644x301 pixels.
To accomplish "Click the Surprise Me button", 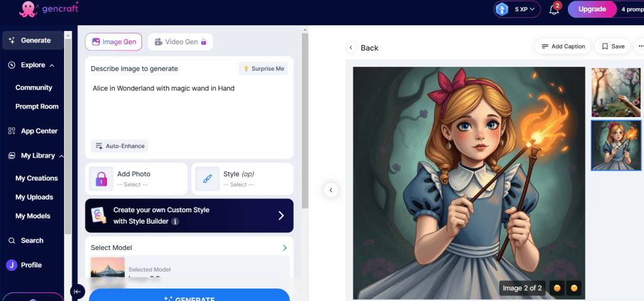I will 264,69.
